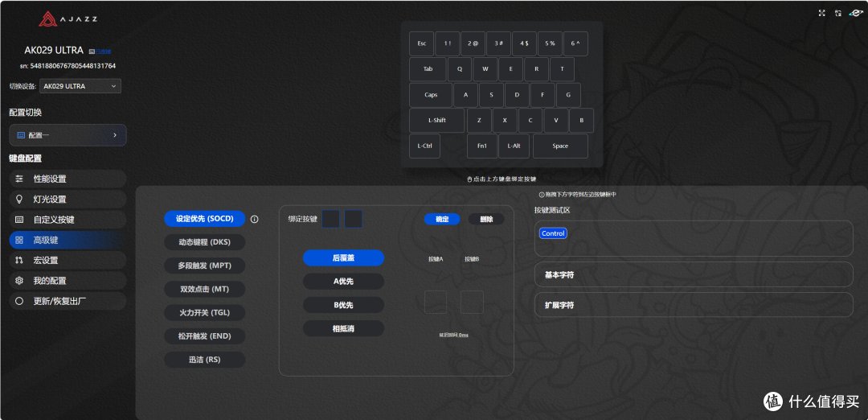
Task: Click the 宏设置 icon
Action: point(19,260)
